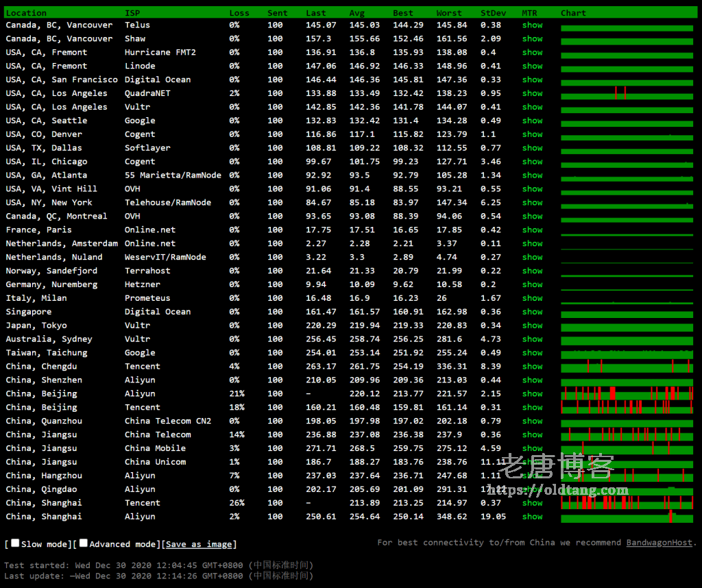The height and width of the screenshot is (588, 702).
Task: Click worst value 348.62 for Shanghai Aliyun
Action: tap(452, 517)
